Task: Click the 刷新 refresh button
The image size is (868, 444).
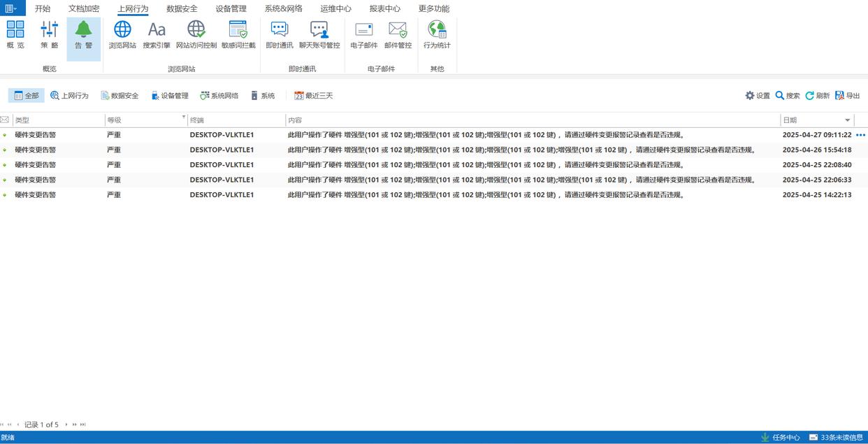Action: pyautogui.click(x=818, y=96)
